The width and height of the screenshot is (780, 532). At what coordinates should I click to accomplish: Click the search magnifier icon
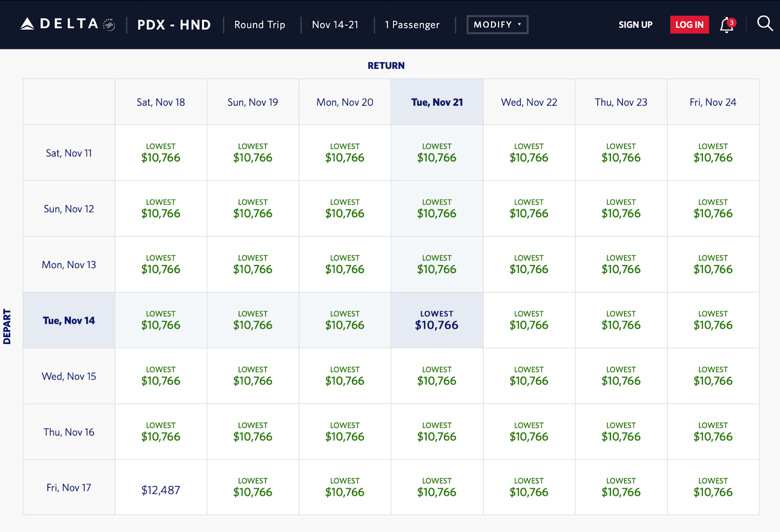tap(764, 23)
